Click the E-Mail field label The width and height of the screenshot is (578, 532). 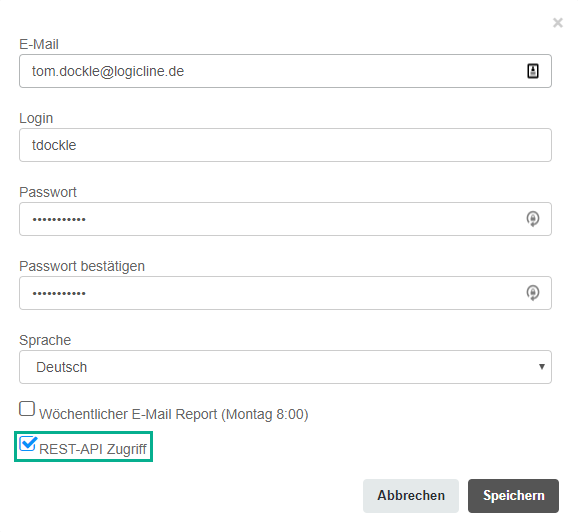pos(39,44)
